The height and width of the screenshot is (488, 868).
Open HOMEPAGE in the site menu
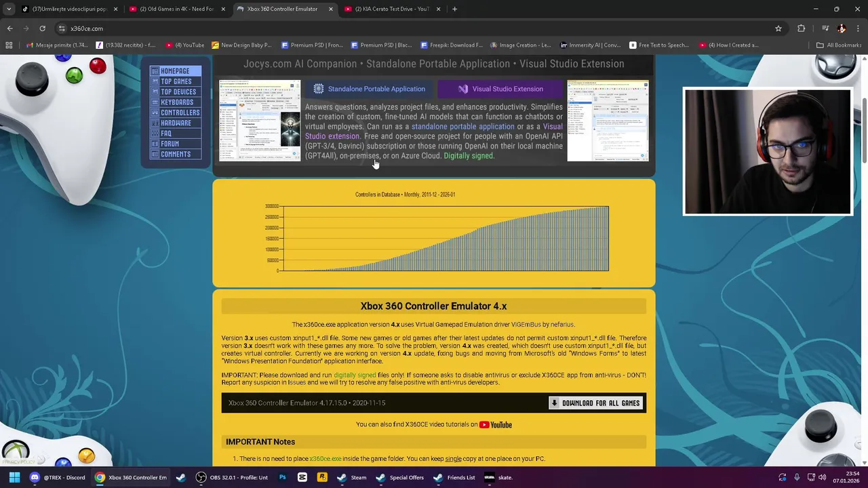click(175, 71)
